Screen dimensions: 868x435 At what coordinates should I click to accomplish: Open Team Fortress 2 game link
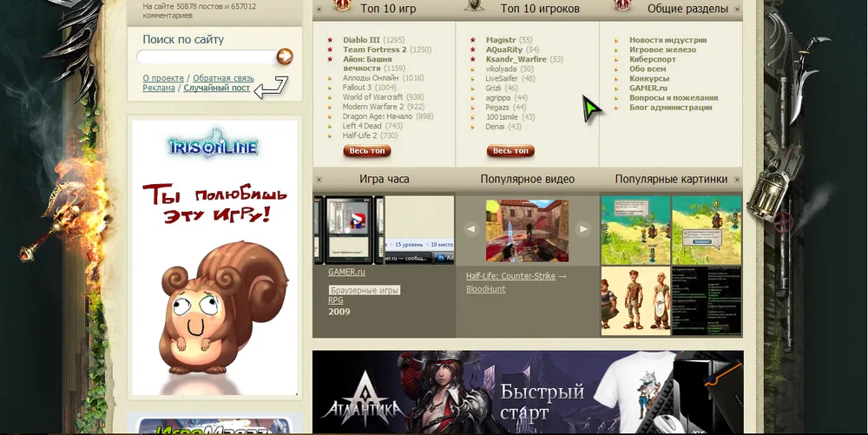(375, 49)
